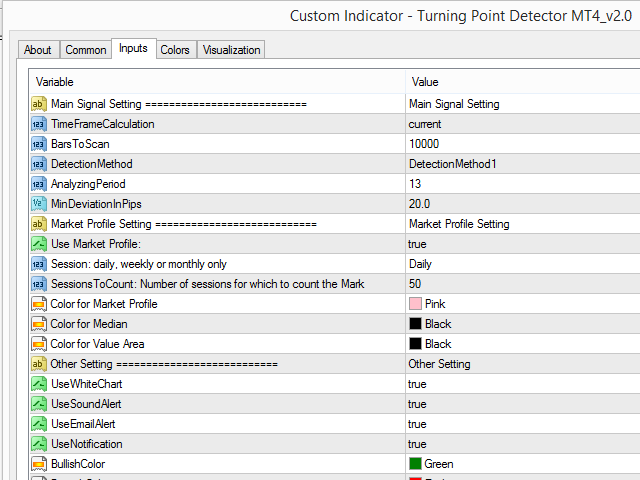Viewport: 640px width, 480px height.
Task: Select the BullishColor variable name
Action: pos(78,464)
